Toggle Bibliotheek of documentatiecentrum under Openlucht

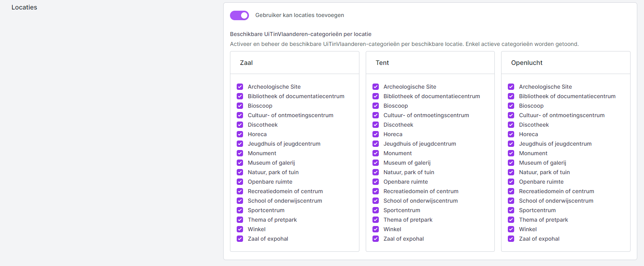511,96
